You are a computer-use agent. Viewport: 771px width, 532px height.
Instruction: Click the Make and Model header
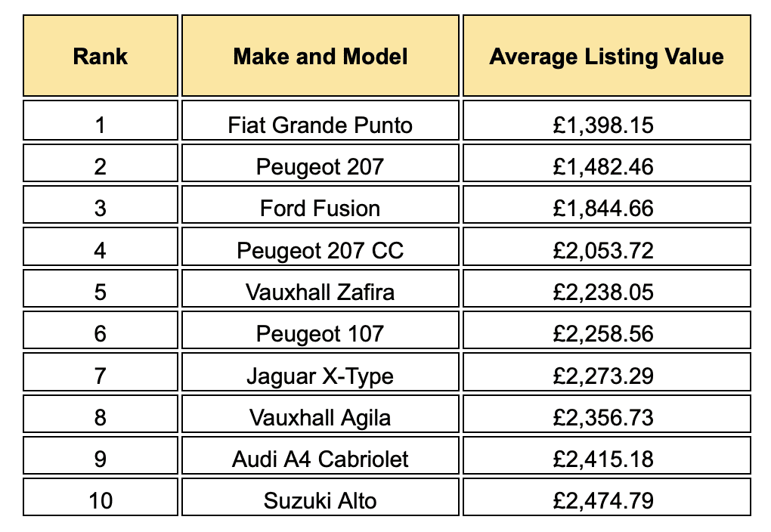(320, 56)
